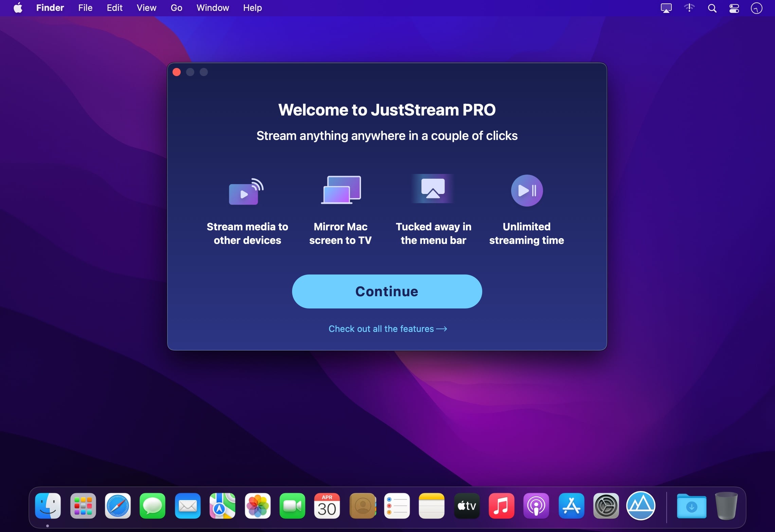Close the JustStream welcome window
The height and width of the screenshot is (532, 775).
pyautogui.click(x=177, y=72)
